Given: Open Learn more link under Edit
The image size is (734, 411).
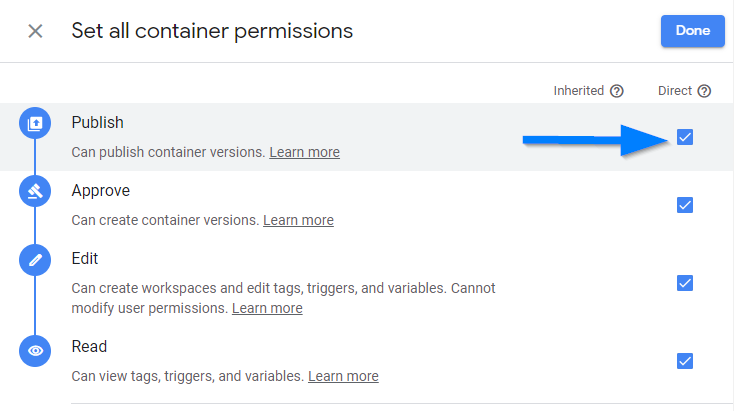Looking at the screenshot, I should tap(267, 308).
